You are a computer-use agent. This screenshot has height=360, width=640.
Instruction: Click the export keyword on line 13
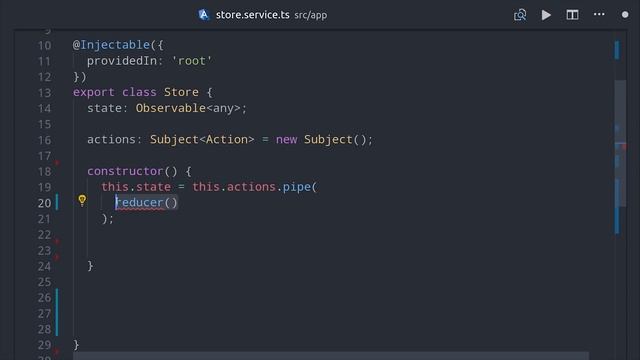tap(94, 92)
